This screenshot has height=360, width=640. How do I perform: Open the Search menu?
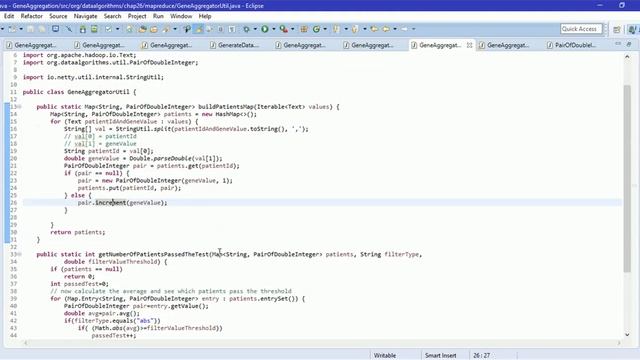click(x=112, y=16)
